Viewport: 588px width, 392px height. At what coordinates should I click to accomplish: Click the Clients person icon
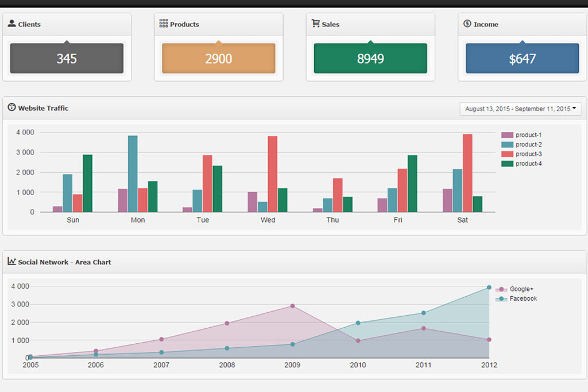pyautogui.click(x=11, y=24)
